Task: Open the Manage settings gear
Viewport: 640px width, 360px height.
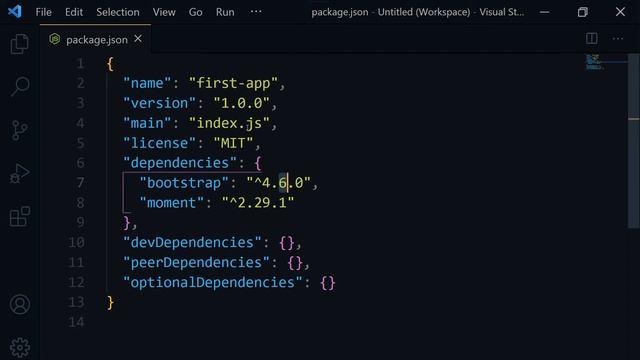Action: point(20,348)
